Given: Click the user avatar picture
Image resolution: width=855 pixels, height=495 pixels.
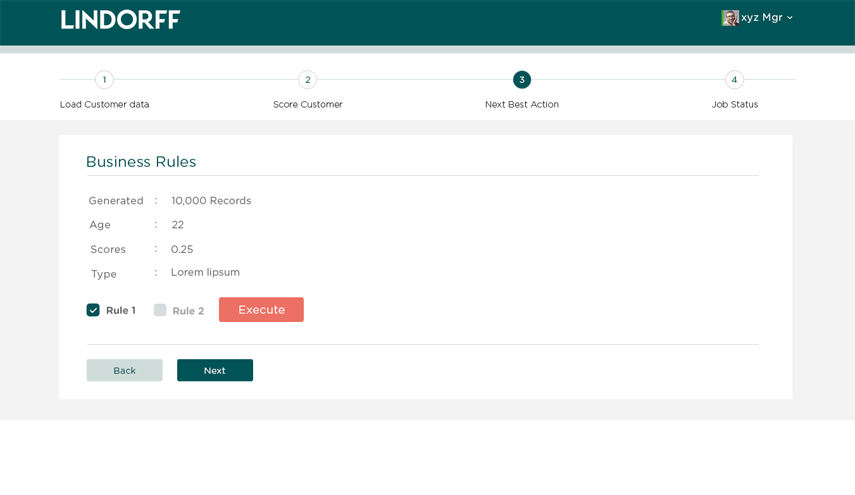Looking at the screenshot, I should (729, 18).
